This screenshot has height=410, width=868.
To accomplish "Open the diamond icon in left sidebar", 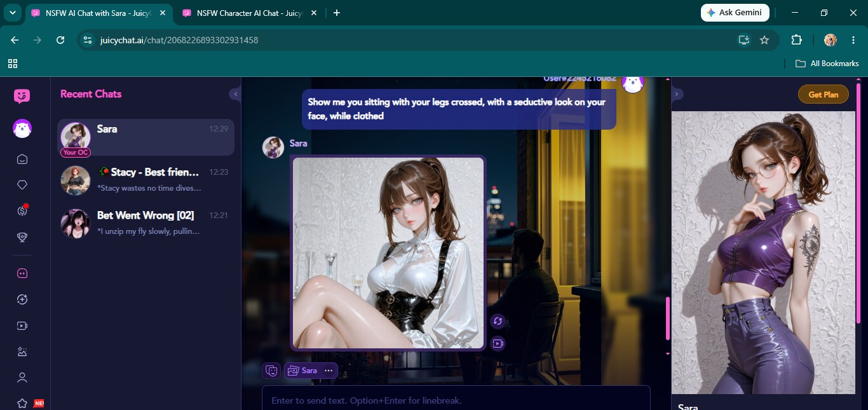I will (22, 185).
